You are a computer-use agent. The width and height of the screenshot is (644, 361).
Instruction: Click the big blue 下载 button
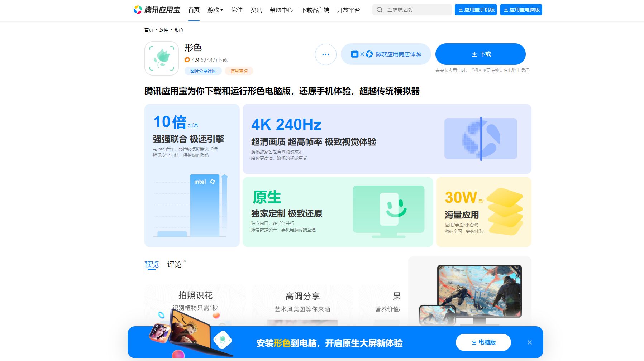[x=481, y=54]
